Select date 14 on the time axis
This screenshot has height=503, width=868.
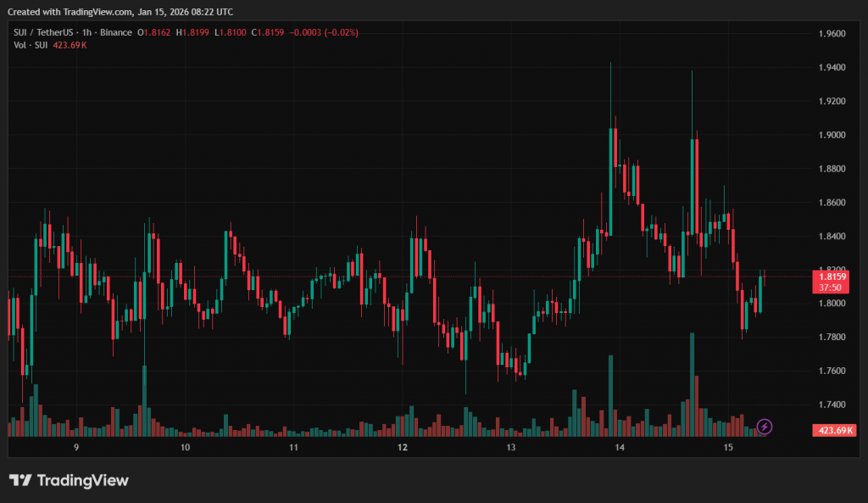tap(620, 447)
